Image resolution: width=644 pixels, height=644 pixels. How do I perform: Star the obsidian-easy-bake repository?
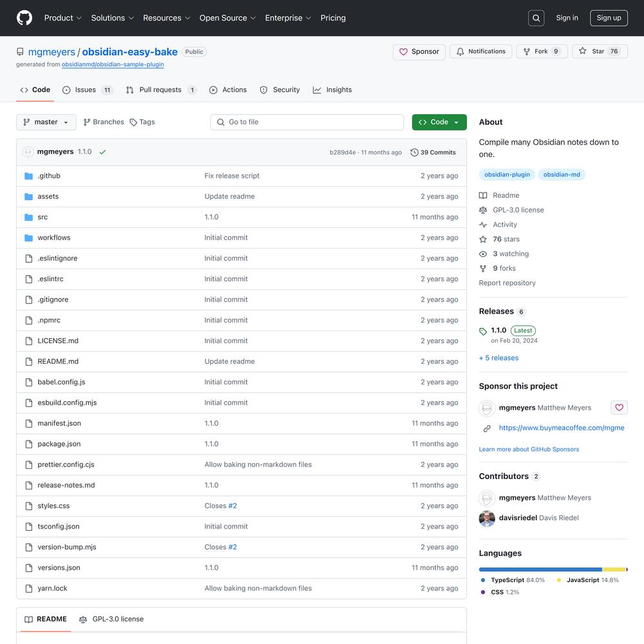coord(600,52)
